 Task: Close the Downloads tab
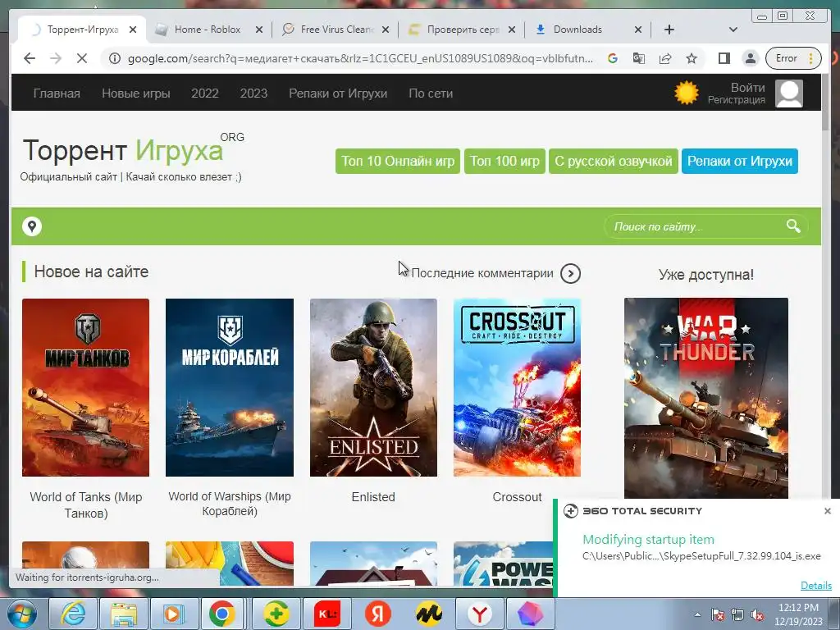[638, 30]
